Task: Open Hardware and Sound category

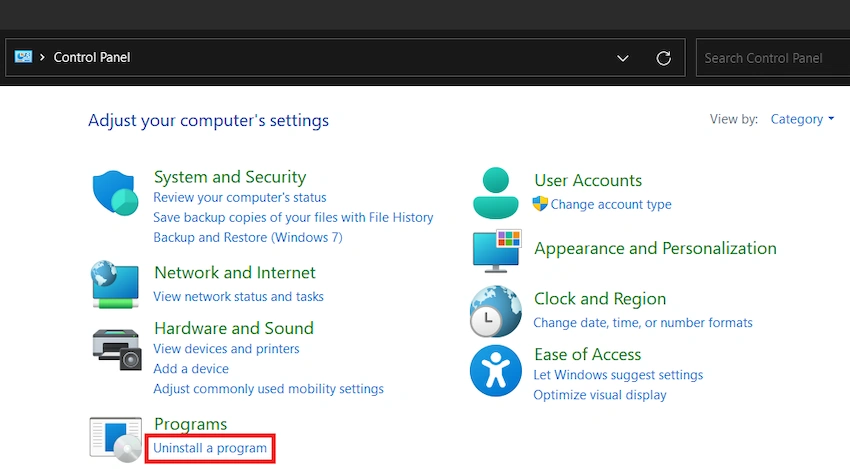Action: (x=234, y=328)
